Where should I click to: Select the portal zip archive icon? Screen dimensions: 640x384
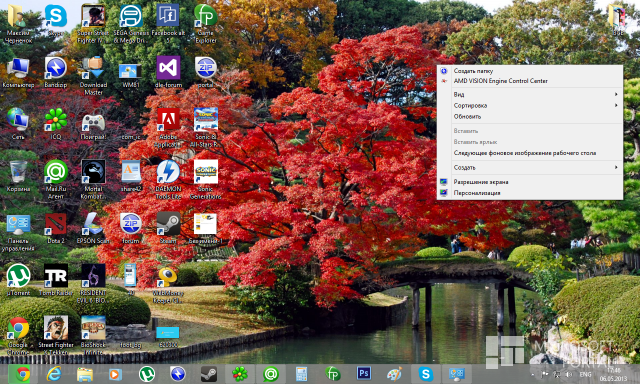tap(206, 73)
